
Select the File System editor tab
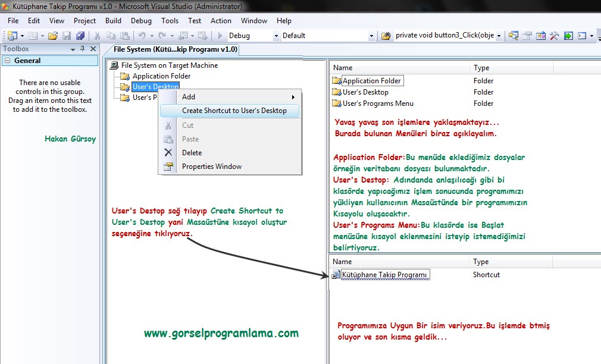175,49
